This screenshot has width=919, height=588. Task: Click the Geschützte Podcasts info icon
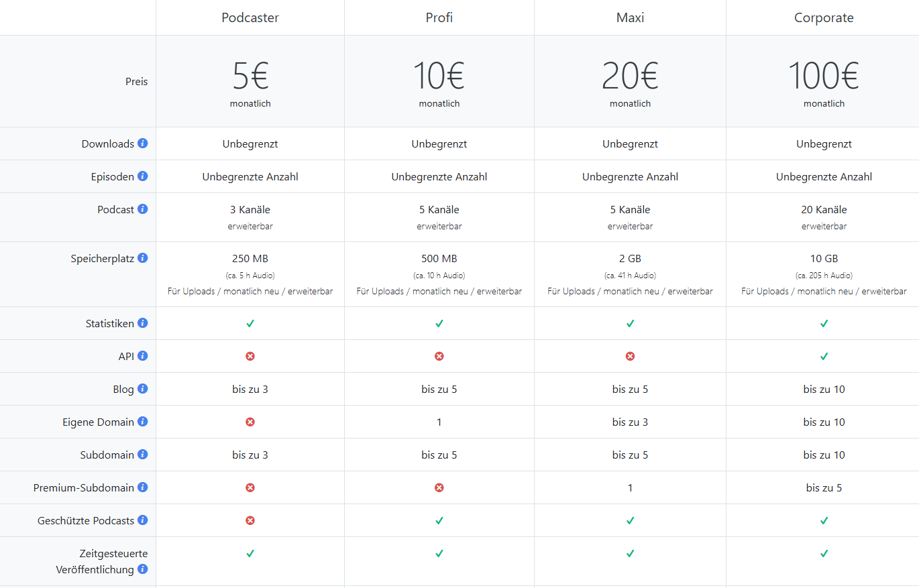click(x=143, y=520)
